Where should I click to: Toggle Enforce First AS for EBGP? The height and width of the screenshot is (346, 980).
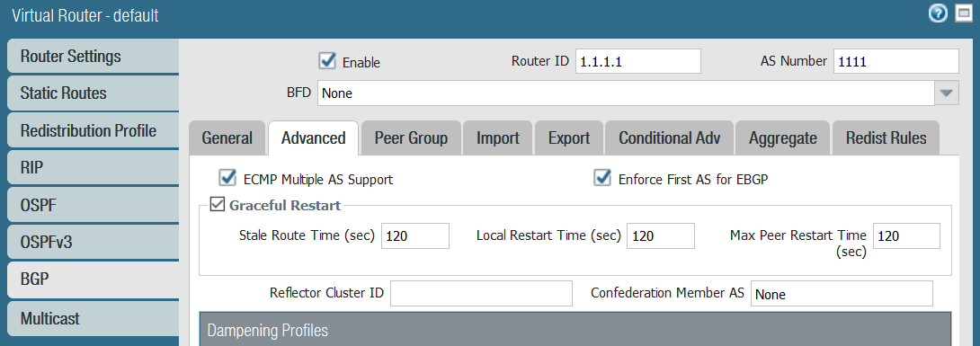coord(601,178)
